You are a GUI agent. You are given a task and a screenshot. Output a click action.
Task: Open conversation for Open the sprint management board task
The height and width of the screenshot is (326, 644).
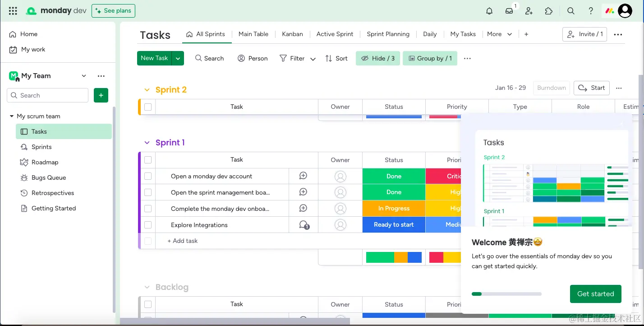tap(304, 192)
